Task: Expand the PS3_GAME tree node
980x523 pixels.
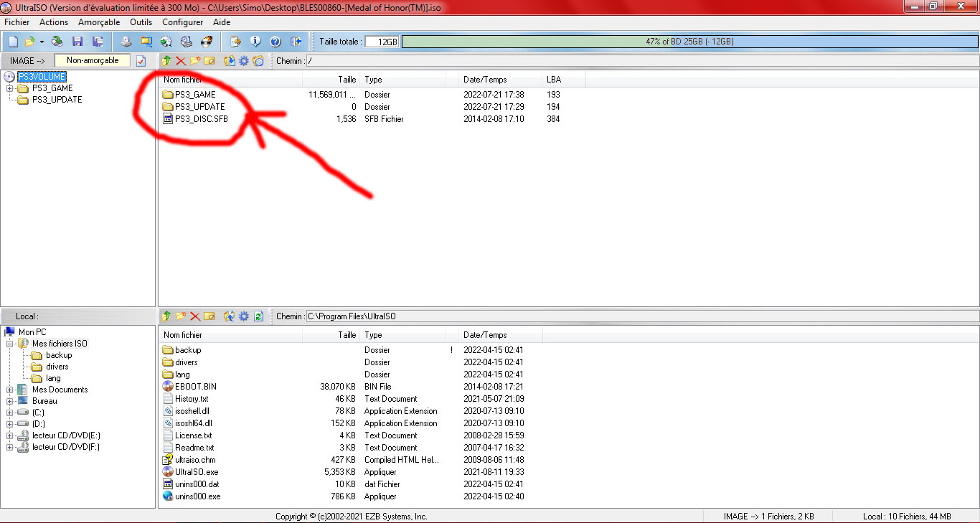Action: [x=10, y=88]
